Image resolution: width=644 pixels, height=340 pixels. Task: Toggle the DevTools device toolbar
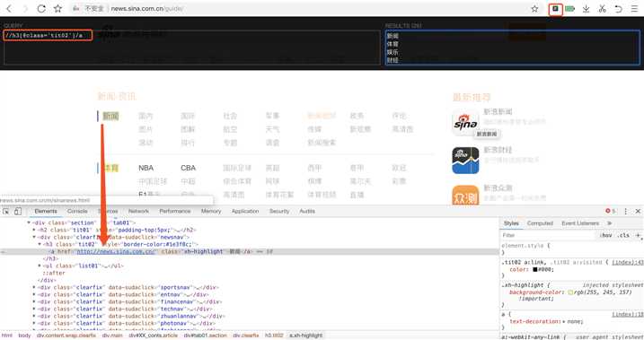[x=18, y=211]
